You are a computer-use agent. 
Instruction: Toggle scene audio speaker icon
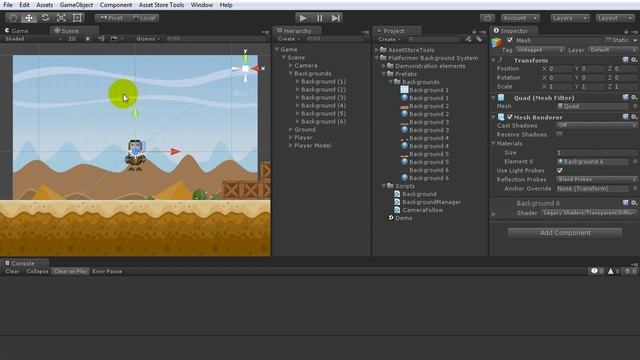(101, 39)
